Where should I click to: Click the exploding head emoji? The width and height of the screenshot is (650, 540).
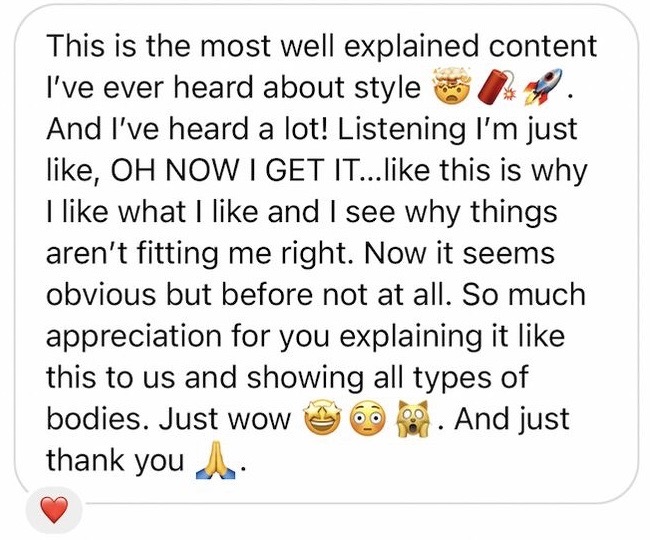click(x=453, y=86)
